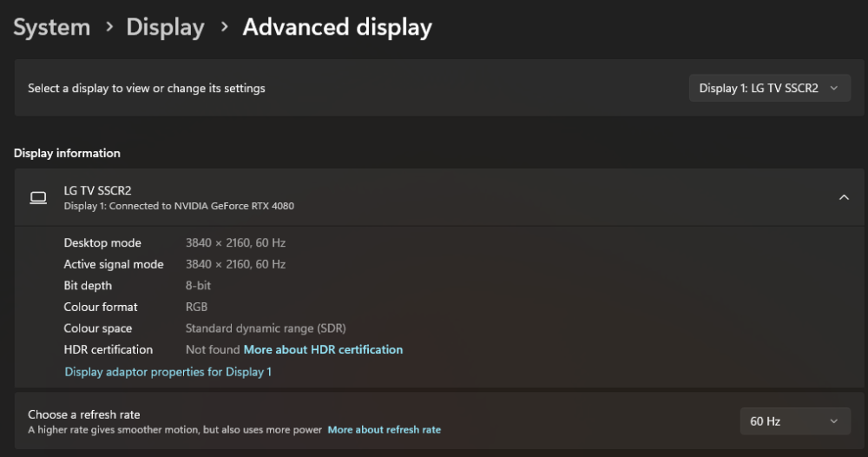Image resolution: width=868 pixels, height=457 pixels.
Task: Click the Advanced display page title
Action: pyautogui.click(x=337, y=28)
